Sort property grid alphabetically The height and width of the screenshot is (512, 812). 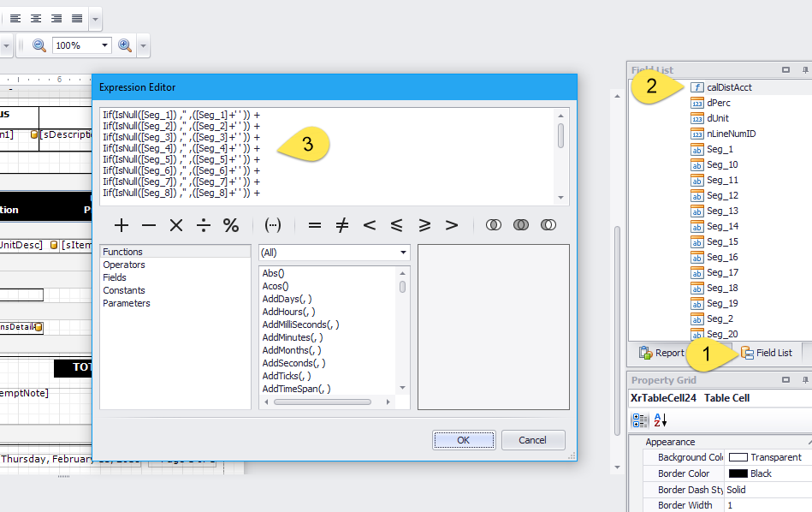pyautogui.click(x=661, y=420)
